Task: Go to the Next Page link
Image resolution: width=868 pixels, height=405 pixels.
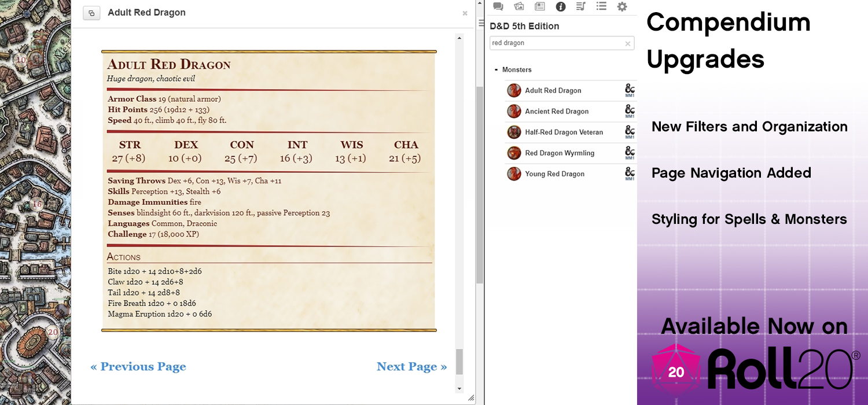Action: click(x=411, y=367)
